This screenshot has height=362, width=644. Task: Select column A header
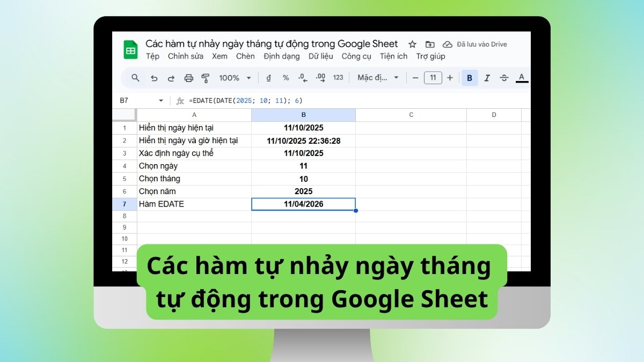point(194,115)
